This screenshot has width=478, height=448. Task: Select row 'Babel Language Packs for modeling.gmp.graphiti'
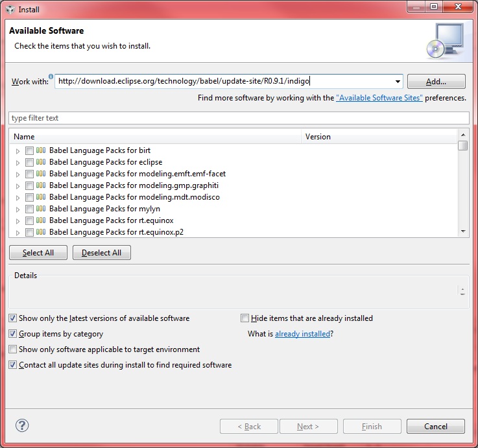coord(134,185)
